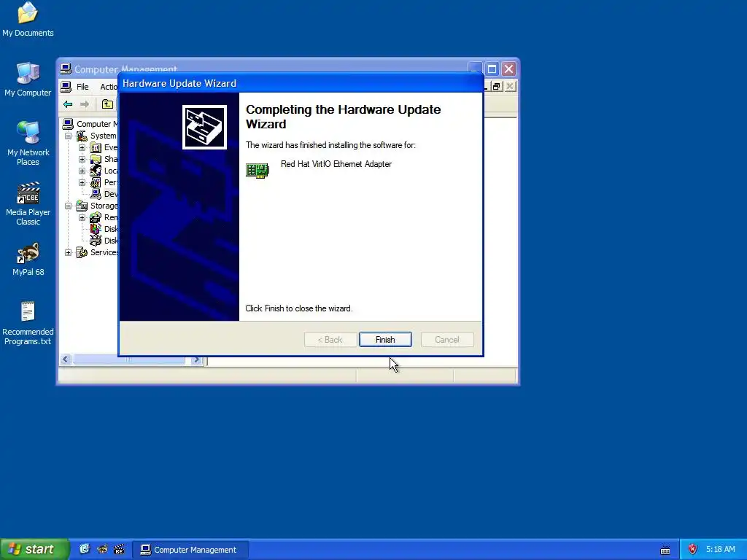747x560 pixels.
Task: Click the security shield tray icon
Action: pyautogui.click(x=692, y=550)
